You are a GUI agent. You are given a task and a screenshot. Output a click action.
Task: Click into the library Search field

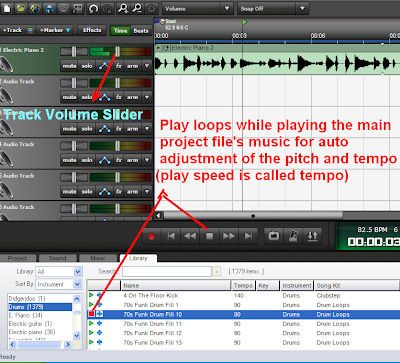pos(167,272)
